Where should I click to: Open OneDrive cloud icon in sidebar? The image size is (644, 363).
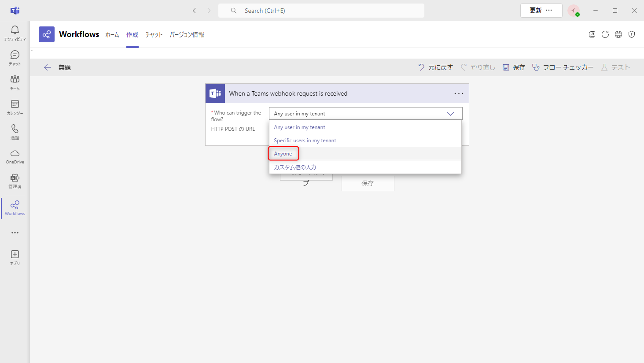click(15, 156)
